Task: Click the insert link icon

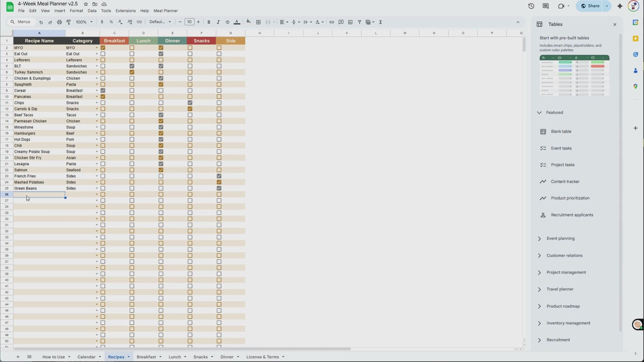Action: (331, 22)
